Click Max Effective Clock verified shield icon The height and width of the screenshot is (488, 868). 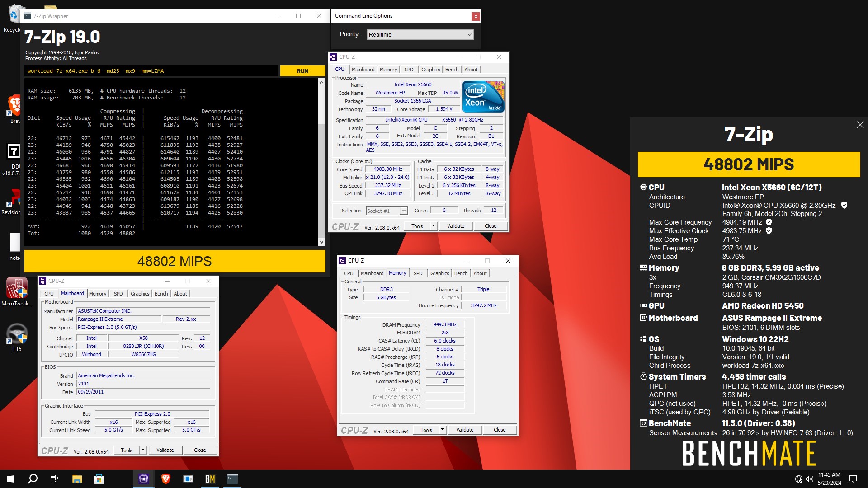769,231
